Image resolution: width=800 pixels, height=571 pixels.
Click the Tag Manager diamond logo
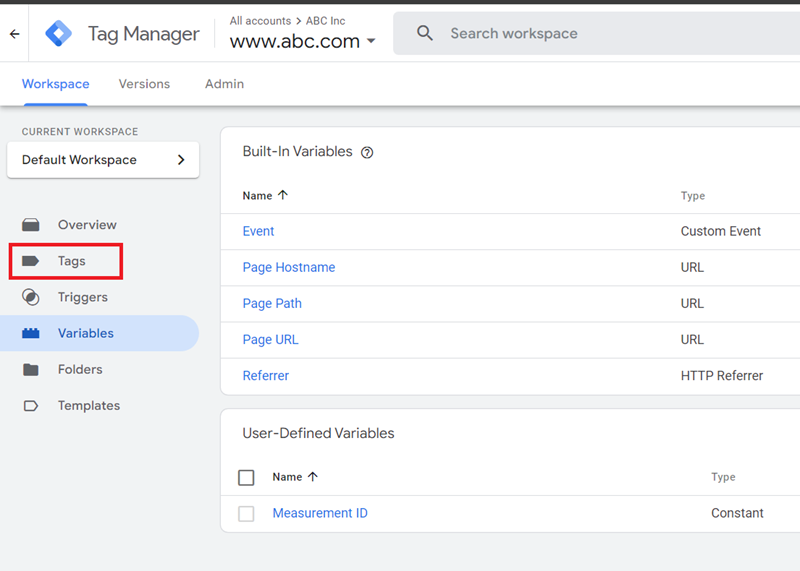pos(59,34)
